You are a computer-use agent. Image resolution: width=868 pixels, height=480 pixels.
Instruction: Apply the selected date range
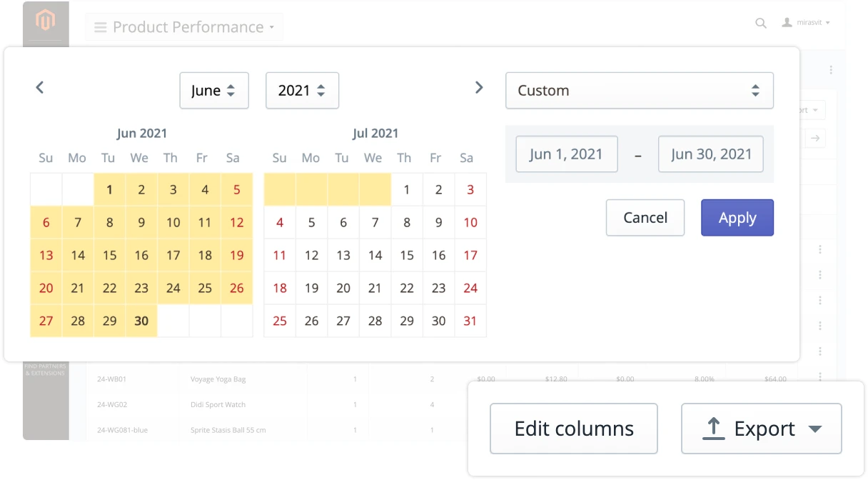tap(737, 217)
